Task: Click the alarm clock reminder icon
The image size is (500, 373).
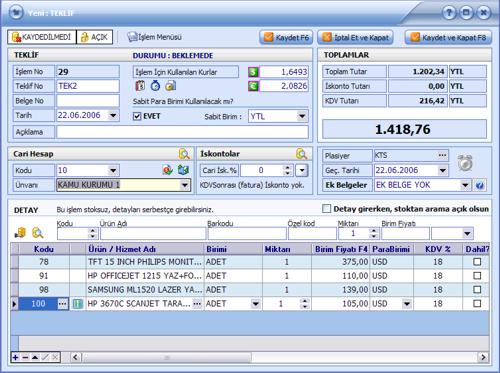Action: coord(465,163)
